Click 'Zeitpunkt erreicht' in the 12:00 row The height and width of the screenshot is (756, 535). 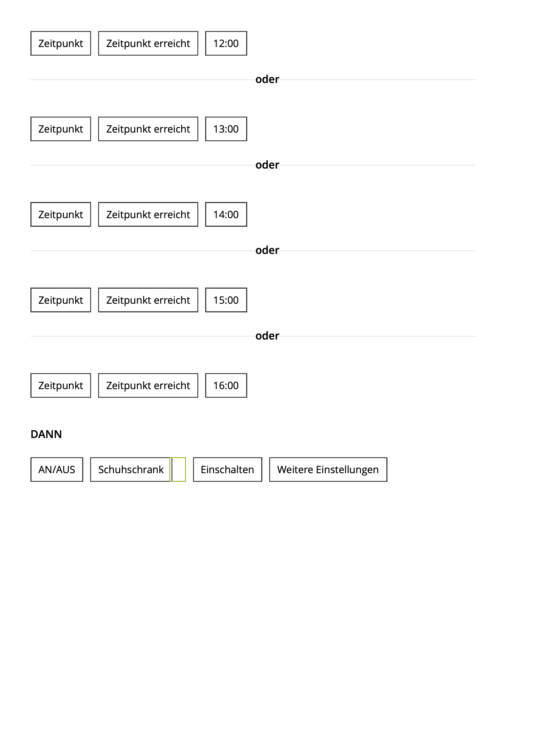click(x=148, y=44)
